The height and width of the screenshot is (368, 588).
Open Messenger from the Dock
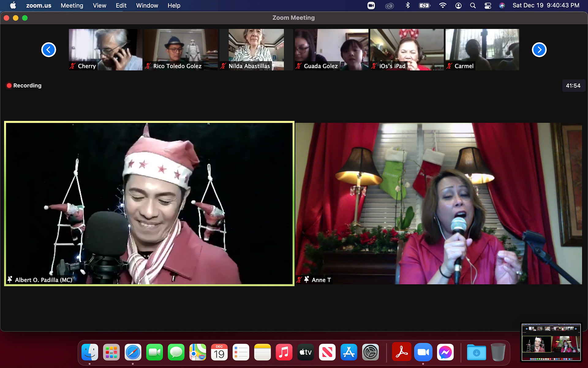click(445, 352)
